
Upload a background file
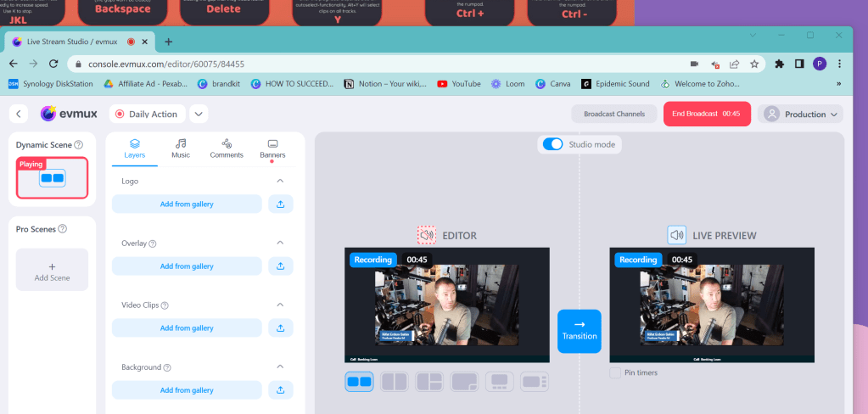click(x=281, y=390)
